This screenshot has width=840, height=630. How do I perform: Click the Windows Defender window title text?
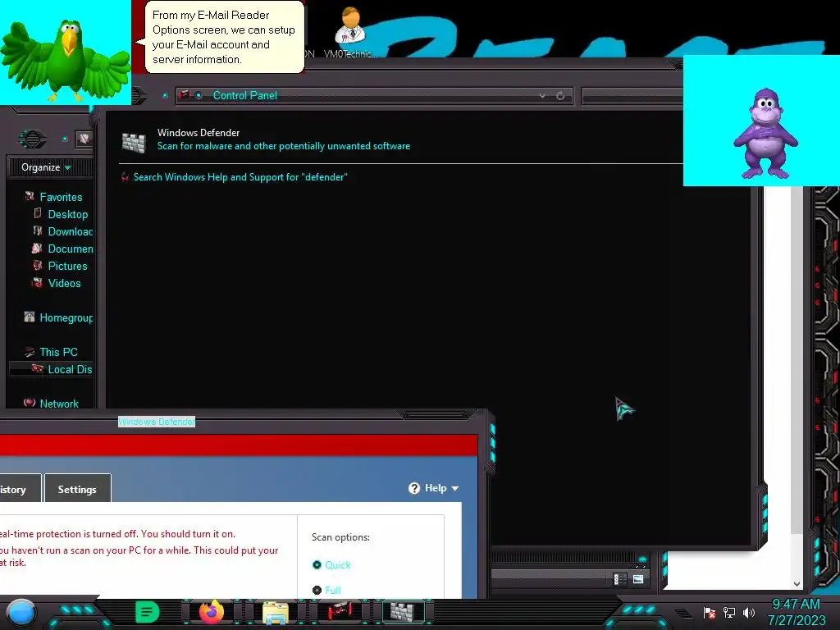tap(157, 422)
